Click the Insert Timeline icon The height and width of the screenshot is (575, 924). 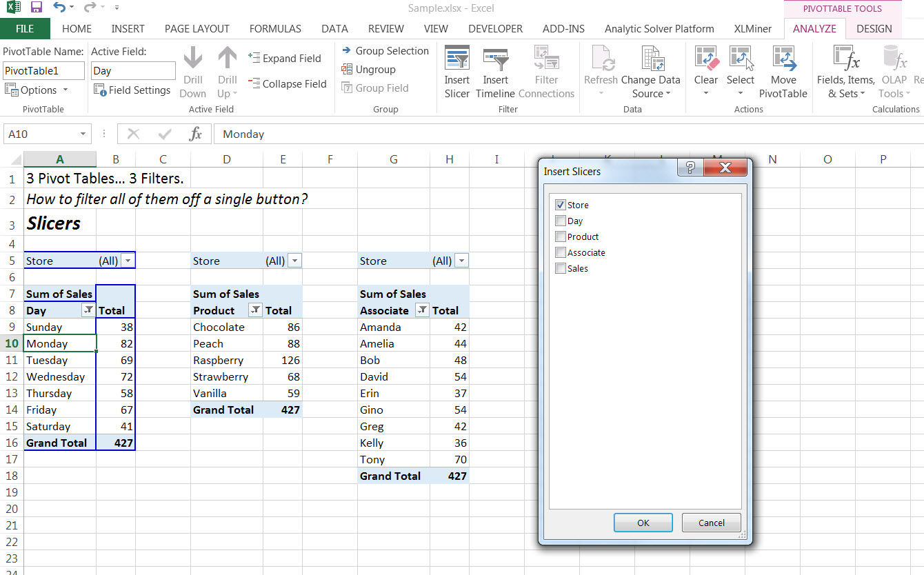pyautogui.click(x=495, y=60)
